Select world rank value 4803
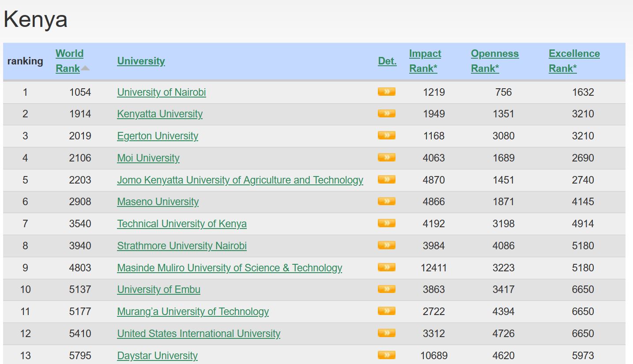The height and width of the screenshot is (364, 633). point(80,268)
